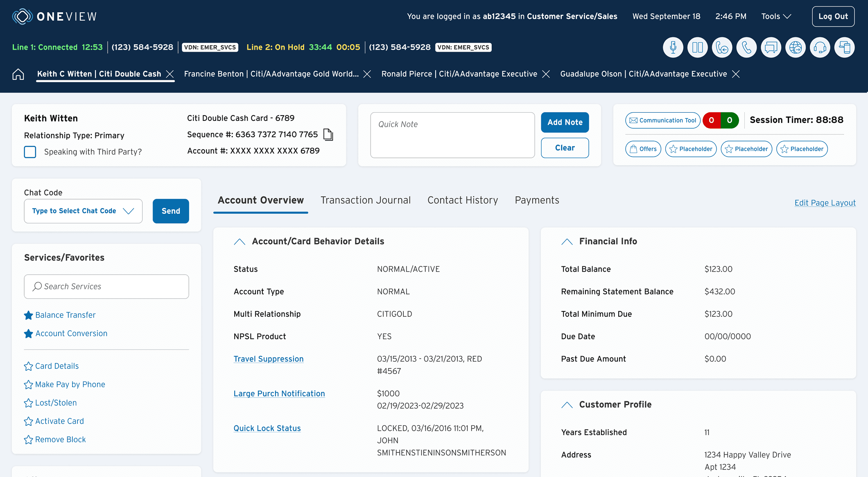Focus the Search Services field

point(106,287)
